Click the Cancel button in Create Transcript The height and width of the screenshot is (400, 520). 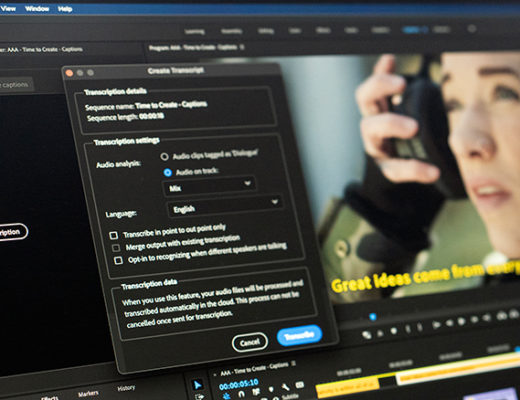point(250,342)
